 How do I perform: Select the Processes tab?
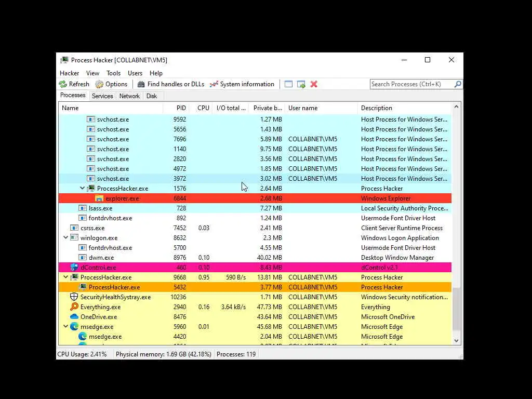[x=73, y=96]
